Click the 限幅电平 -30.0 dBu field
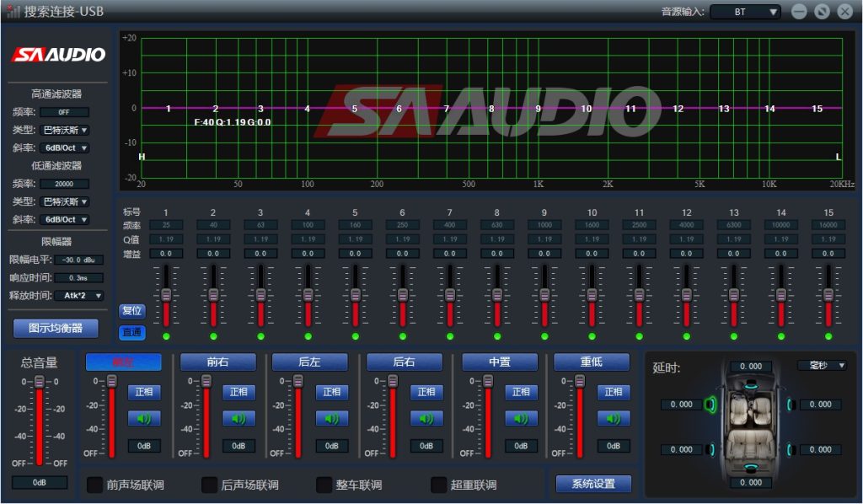863x504 pixels. [78, 260]
